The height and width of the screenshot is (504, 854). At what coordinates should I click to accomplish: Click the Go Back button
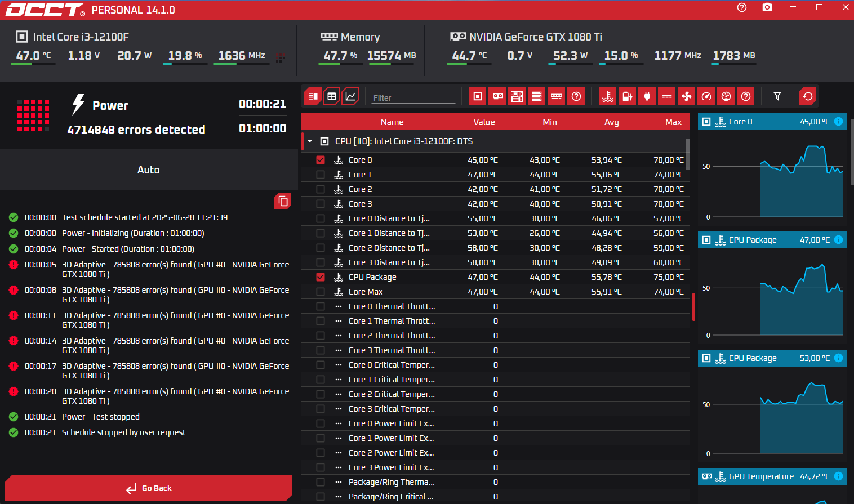pyautogui.click(x=149, y=488)
